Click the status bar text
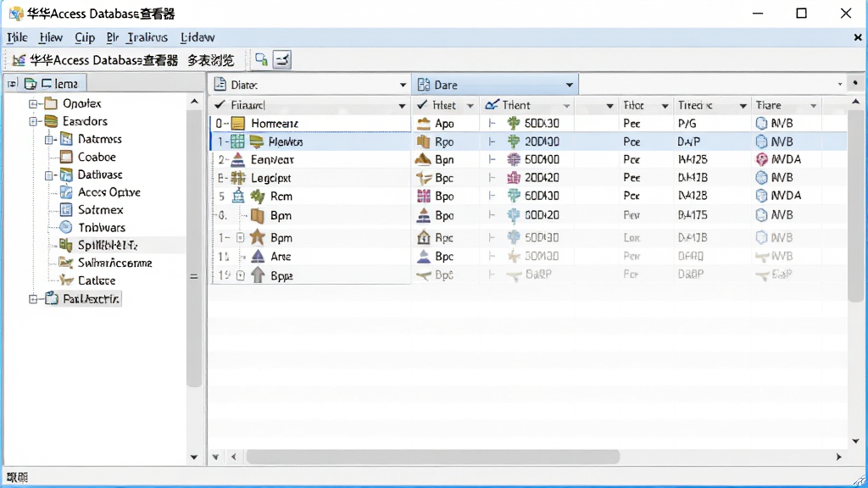The width and height of the screenshot is (868, 488). point(17,477)
